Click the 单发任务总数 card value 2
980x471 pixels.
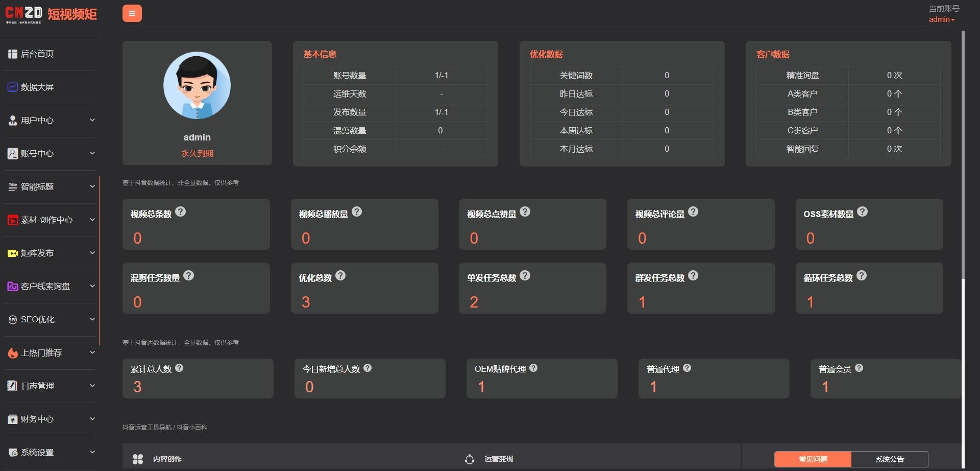click(474, 302)
